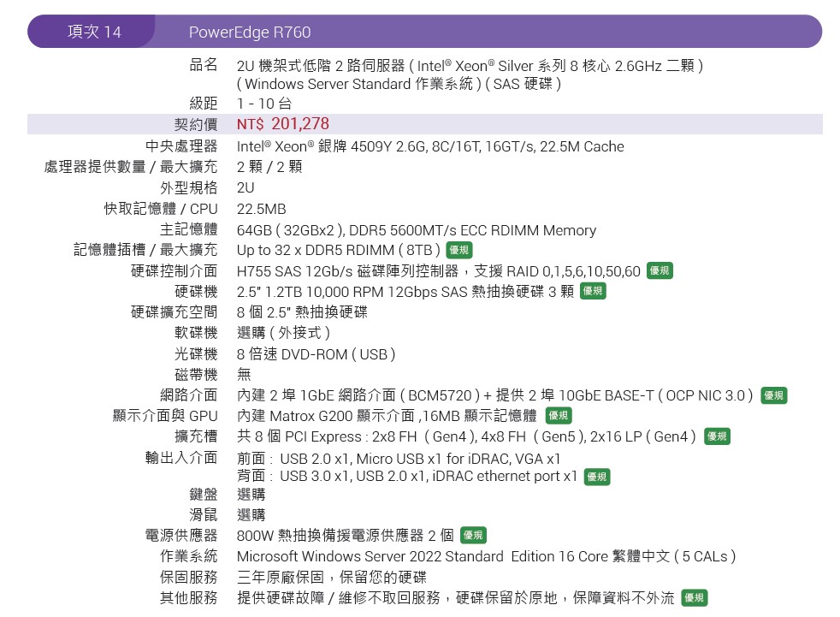Click '提供硬碟故障 / 維修不取回服務' text

339,597
